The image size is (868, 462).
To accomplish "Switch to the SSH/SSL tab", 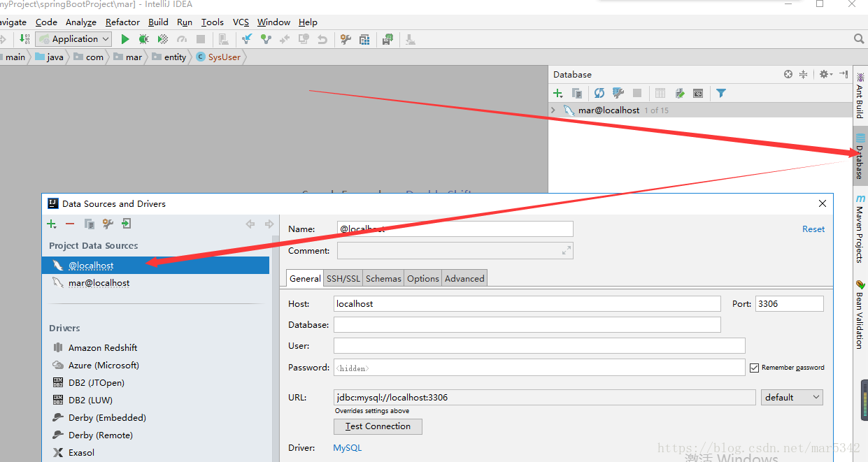I will click(x=343, y=278).
